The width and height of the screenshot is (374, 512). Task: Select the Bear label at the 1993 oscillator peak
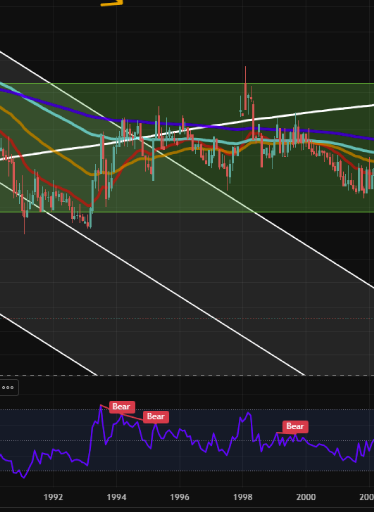(122, 407)
